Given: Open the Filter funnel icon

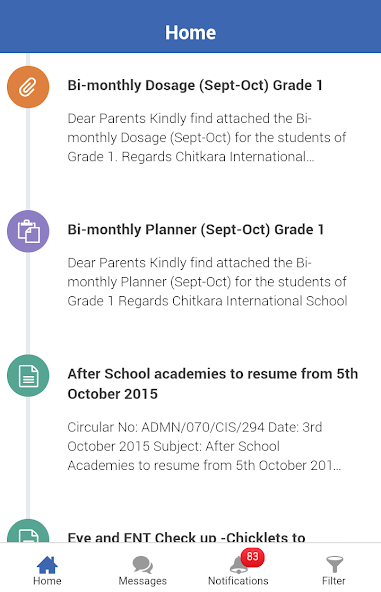Looking at the screenshot, I should click(x=334, y=564).
